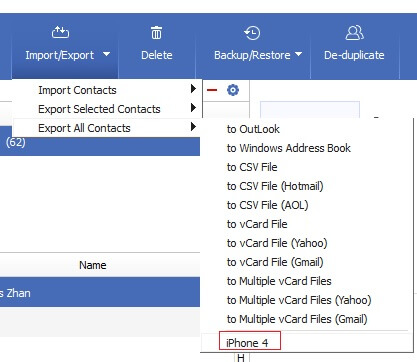Open the Import Contacts submenu
This screenshot has height=362, width=417.
(107, 90)
